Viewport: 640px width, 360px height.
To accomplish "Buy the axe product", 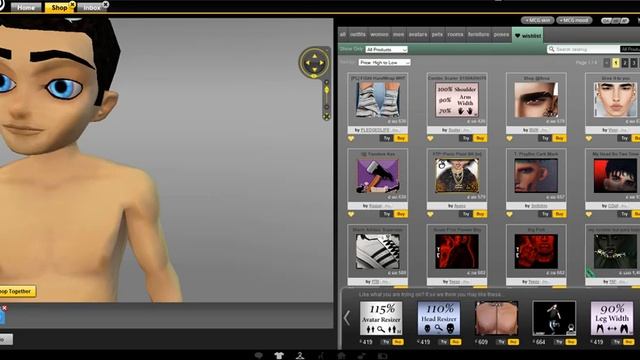I will click(401, 214).
